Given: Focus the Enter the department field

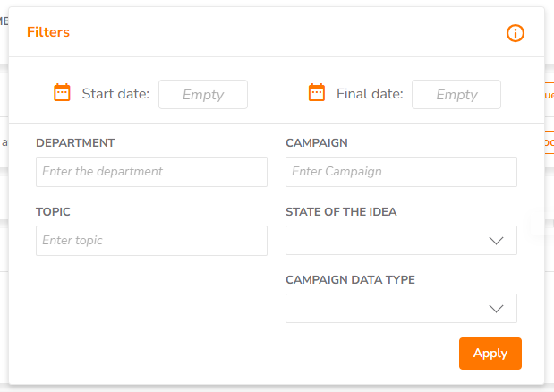Looking at the screenshot, I should point(151,172).
